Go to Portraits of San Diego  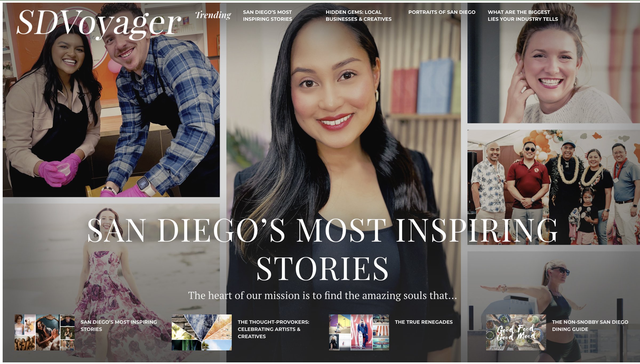[x=442, y=12]
